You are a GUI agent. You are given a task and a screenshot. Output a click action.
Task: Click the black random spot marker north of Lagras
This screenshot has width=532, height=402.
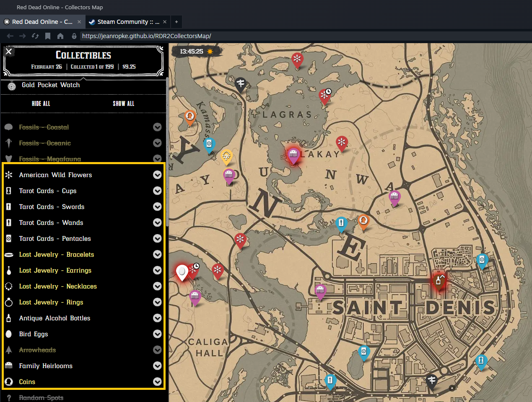(240, 84)
